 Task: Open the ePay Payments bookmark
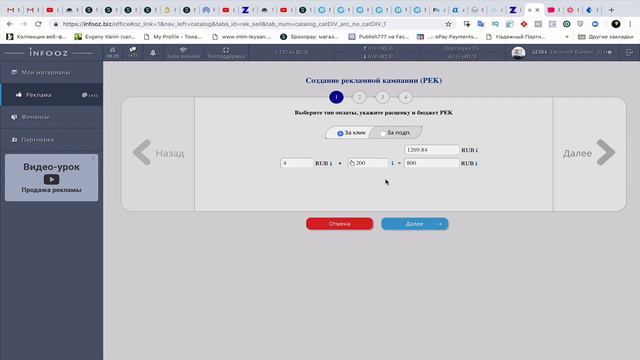[447, 37]
